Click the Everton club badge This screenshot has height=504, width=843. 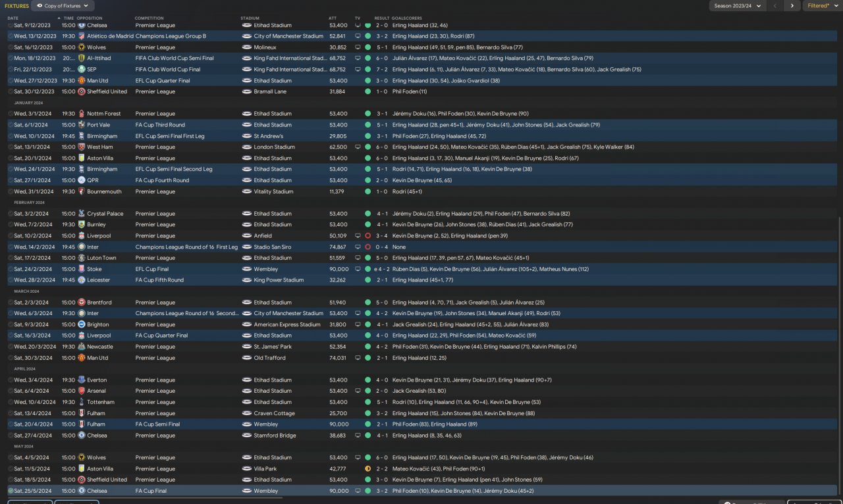(x=81, y=380)
